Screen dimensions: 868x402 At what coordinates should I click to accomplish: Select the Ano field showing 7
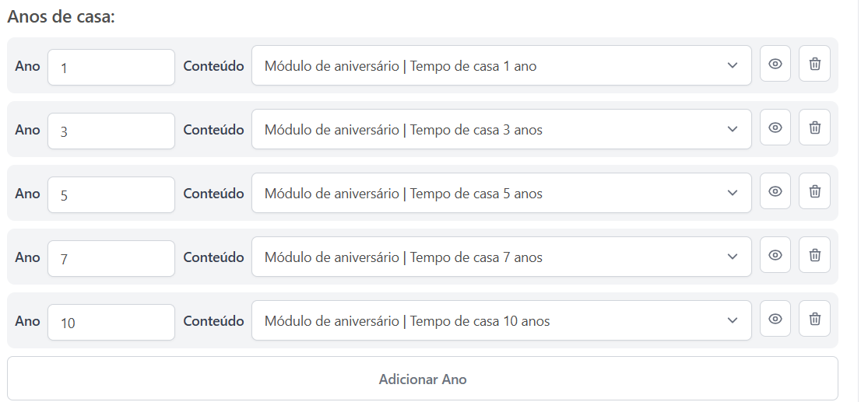(x=111, y=259)
